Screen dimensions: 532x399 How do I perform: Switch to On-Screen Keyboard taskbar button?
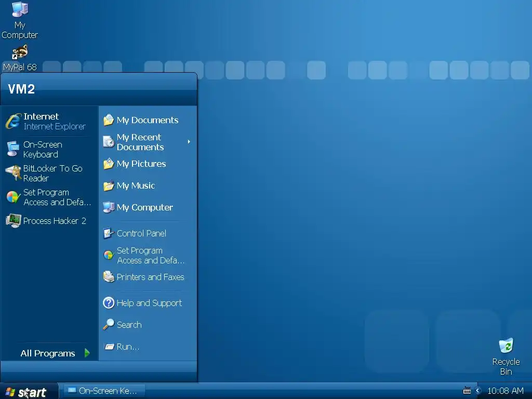(x=104, y=391)
